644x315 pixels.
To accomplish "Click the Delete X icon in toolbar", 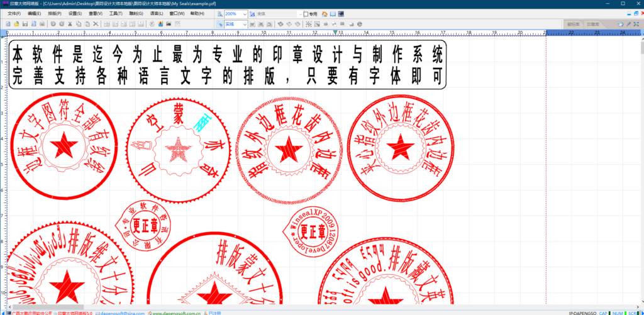I will point(96,24).
